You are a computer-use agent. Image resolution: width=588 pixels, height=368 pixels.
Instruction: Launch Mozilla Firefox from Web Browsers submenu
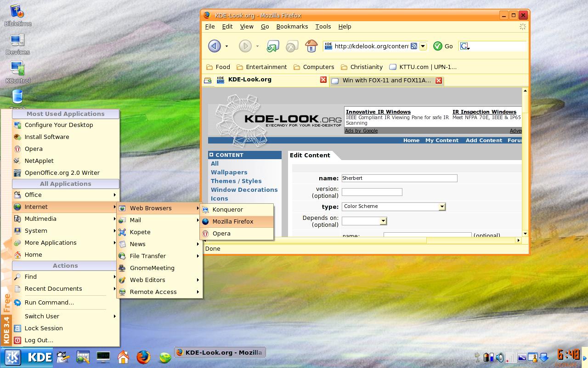tap(237, 221)
